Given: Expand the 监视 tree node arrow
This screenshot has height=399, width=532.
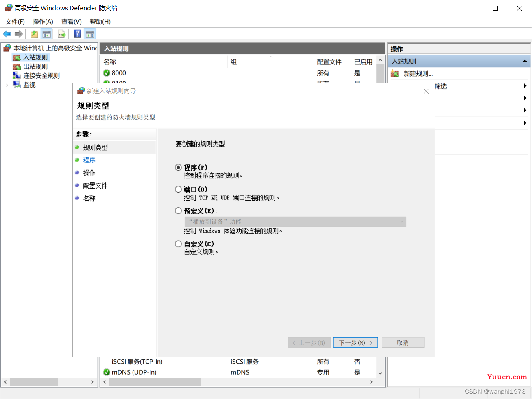Looking at the screenshot, I should (x=7, y=85).
